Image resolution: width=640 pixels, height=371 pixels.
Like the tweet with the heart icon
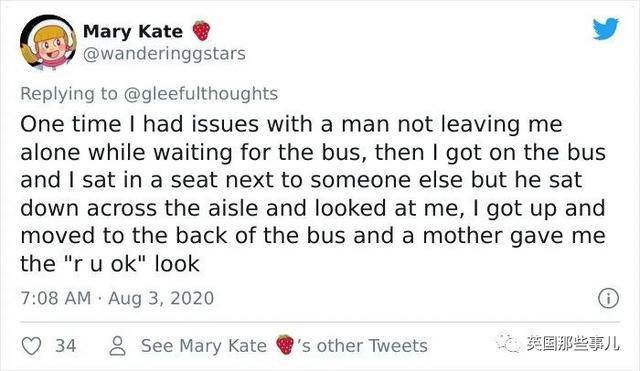[x=31, y=346]
